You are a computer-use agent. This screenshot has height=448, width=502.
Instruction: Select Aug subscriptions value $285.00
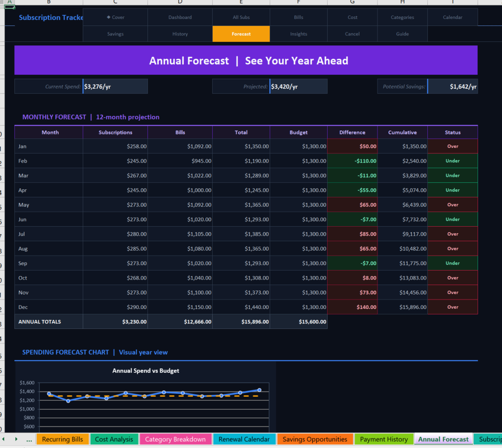point(115,249)
